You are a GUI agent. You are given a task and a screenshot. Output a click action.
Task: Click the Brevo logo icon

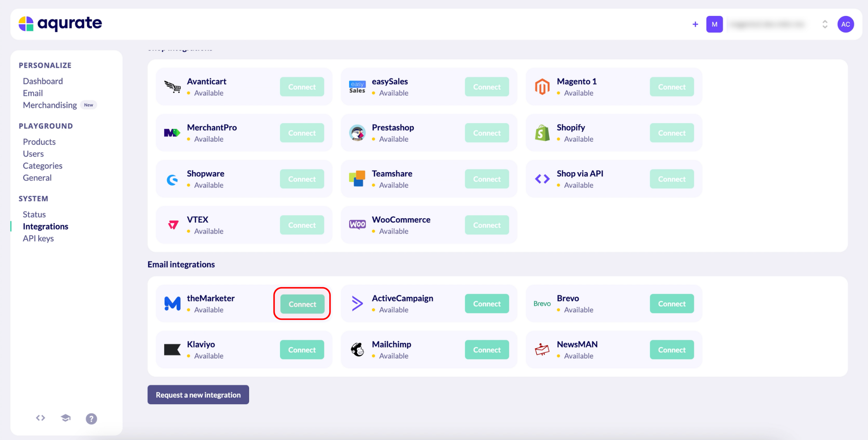(542, 304)
